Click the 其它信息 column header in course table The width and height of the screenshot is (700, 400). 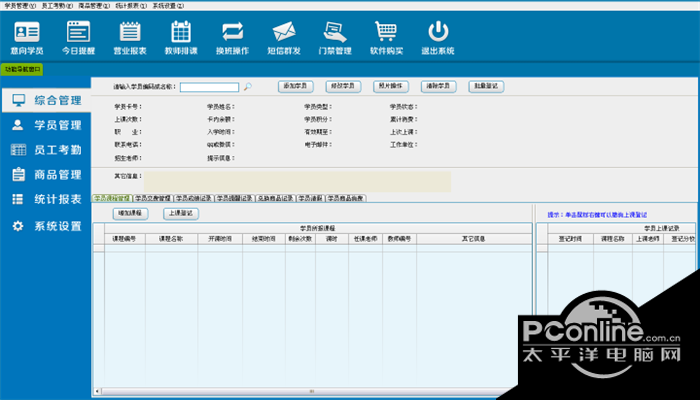pyautogui.click(x=474, y=239)
